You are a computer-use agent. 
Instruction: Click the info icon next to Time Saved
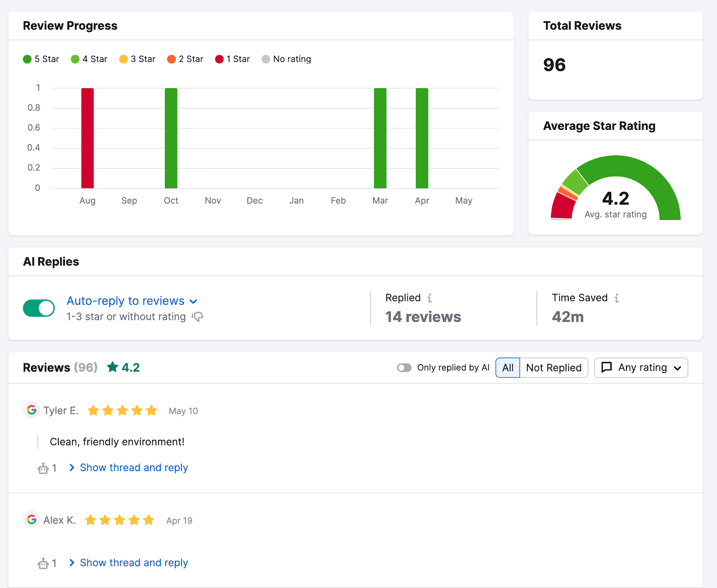coord(617,297)
